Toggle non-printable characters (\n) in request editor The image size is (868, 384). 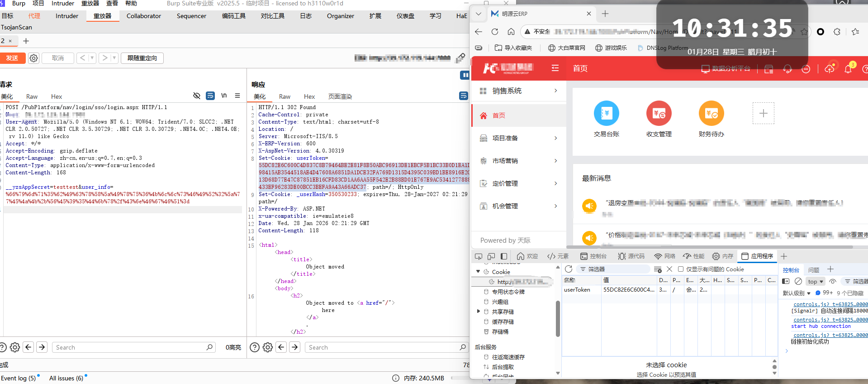pyautogui.click(x=224, y=96)
